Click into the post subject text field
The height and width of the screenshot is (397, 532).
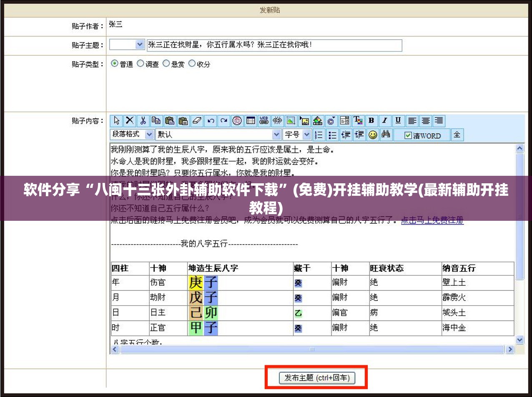[274, 45]
